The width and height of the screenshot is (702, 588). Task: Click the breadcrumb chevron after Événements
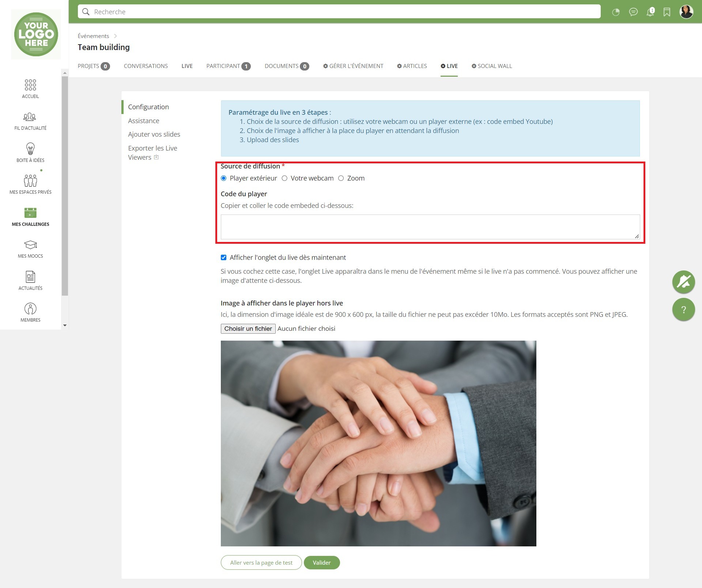(116, 36)
